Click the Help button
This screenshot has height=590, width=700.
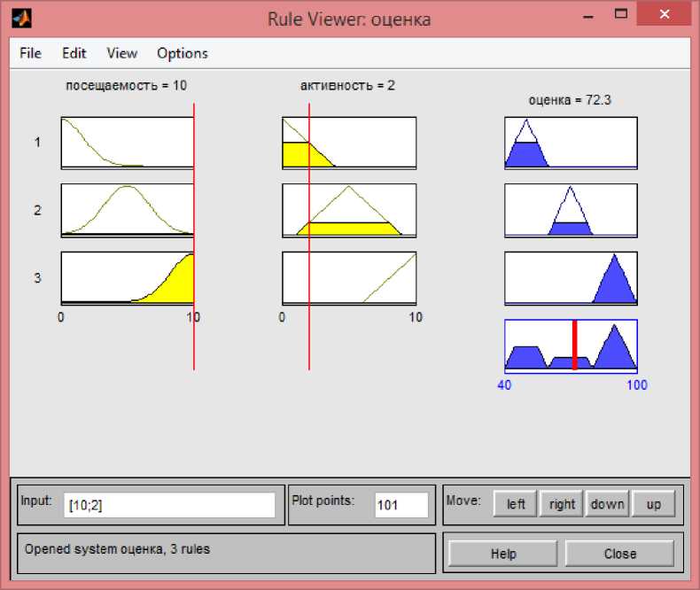502,554
